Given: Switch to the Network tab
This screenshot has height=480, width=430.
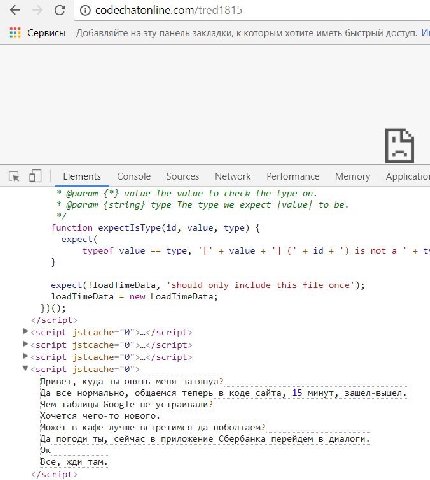Looking at the screenshot, I should point(232,176).
